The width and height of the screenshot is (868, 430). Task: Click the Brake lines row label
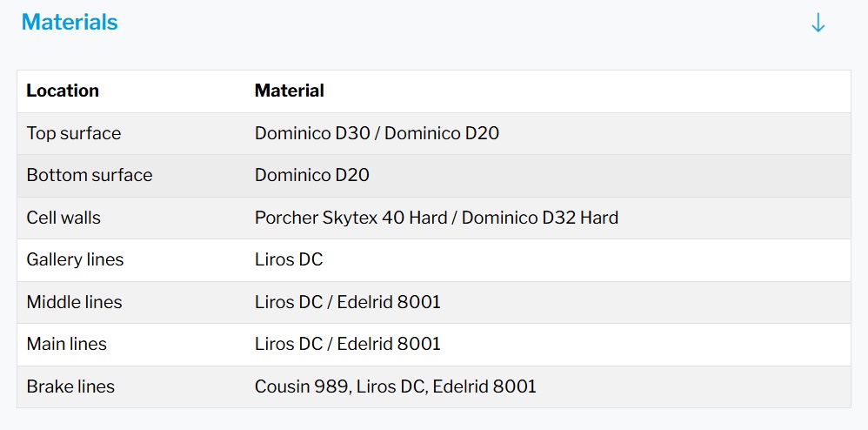[x=70, y=386]
